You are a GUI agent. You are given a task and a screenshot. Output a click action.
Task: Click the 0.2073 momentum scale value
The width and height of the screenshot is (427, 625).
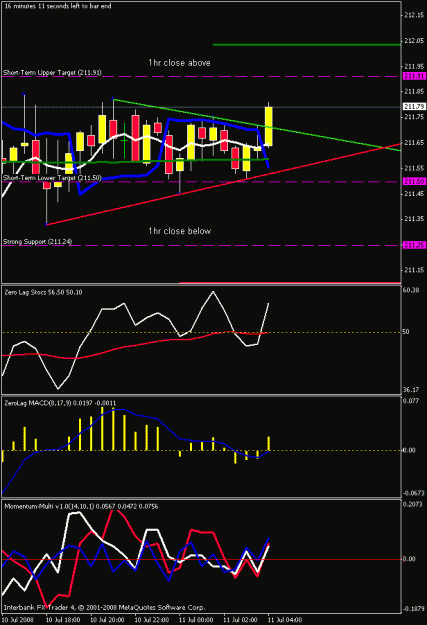click(413, 504)
